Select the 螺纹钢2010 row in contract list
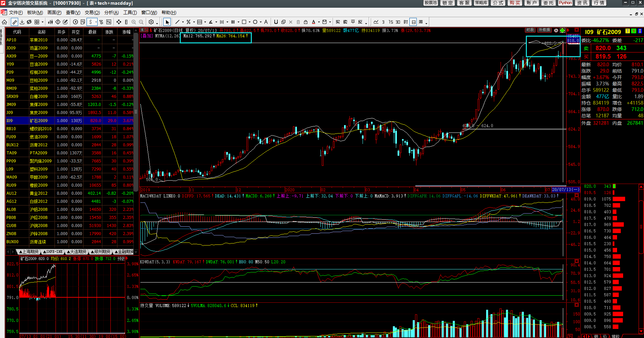The height and width of the screenshot is (338, 644). click(70, 129)
